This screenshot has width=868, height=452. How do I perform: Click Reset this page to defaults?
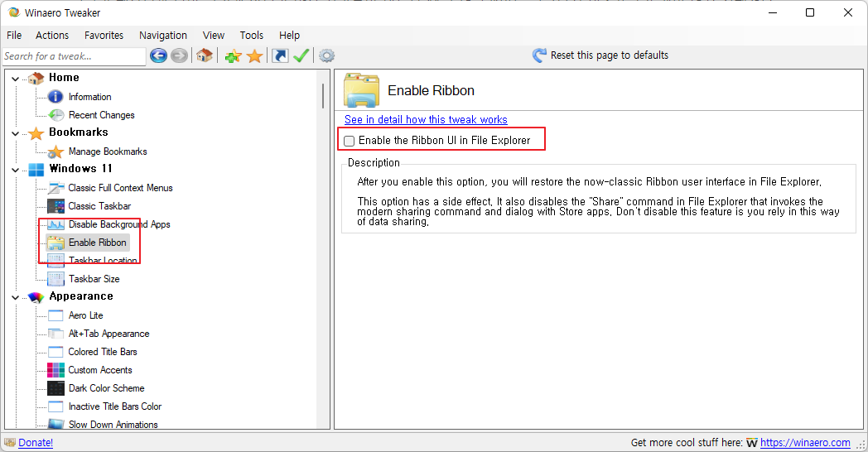point(610,55)
